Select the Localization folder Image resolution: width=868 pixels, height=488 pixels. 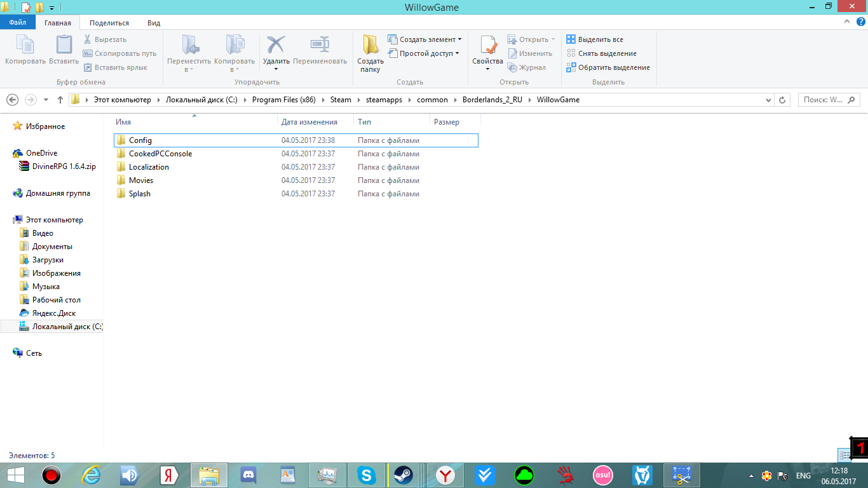tap(296, 167)
